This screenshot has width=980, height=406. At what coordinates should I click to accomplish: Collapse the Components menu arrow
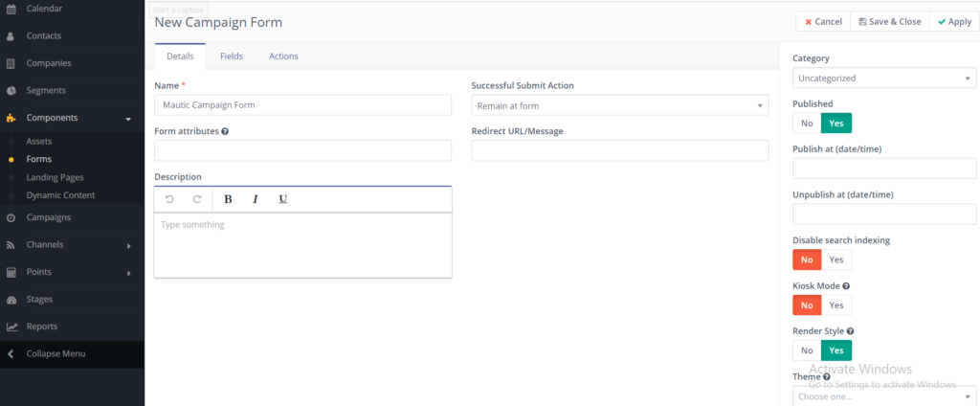128,118
